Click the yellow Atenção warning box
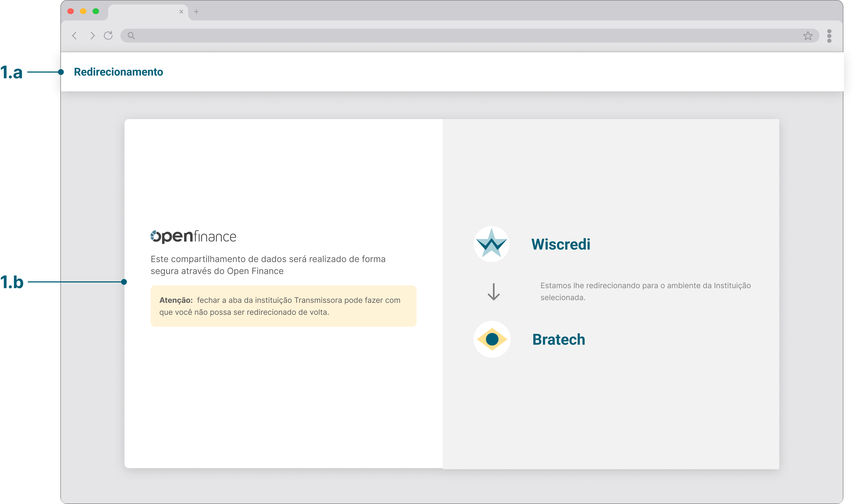 click(x=283, y=306)
